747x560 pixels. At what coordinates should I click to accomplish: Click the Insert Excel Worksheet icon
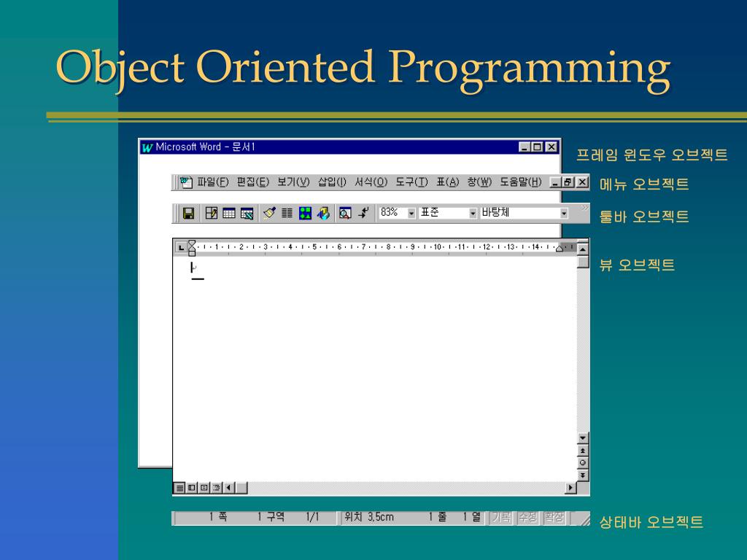tap(247, 214)
